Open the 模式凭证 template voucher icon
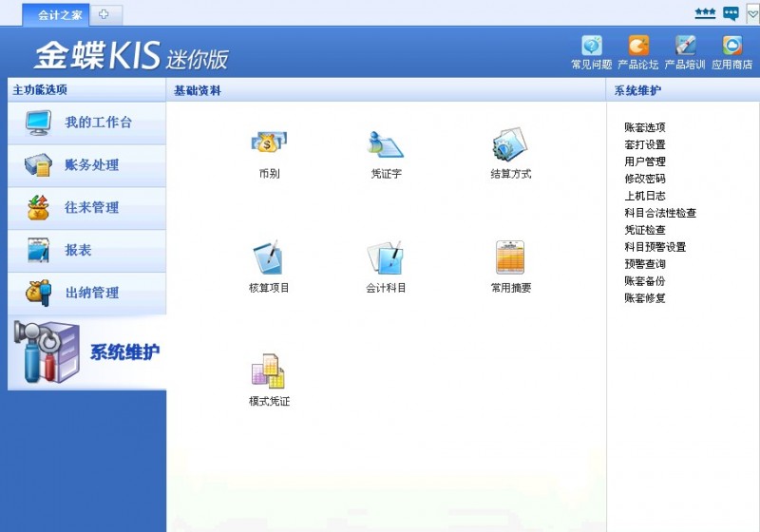This screenshot has height=532, width=760. click(269, 372)
